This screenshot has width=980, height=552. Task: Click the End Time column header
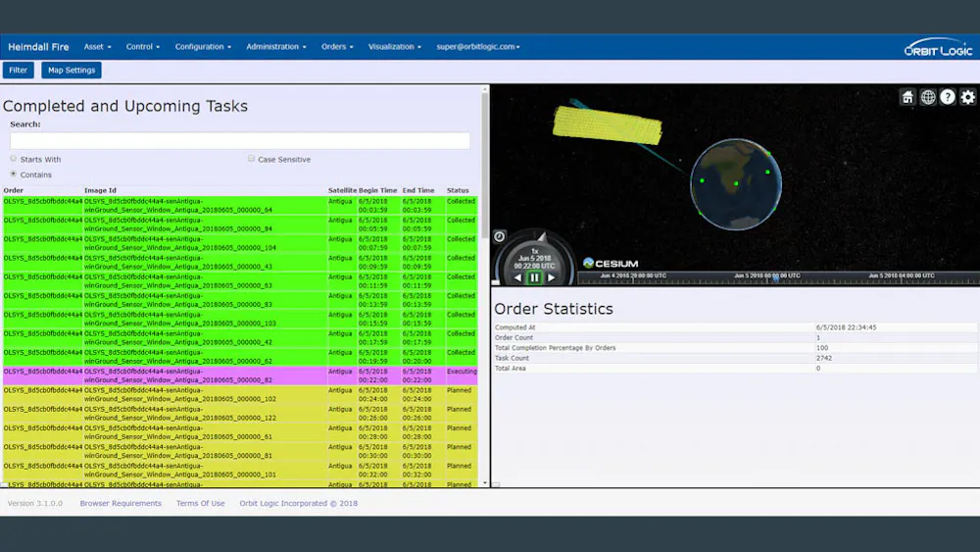coord(418,190)
